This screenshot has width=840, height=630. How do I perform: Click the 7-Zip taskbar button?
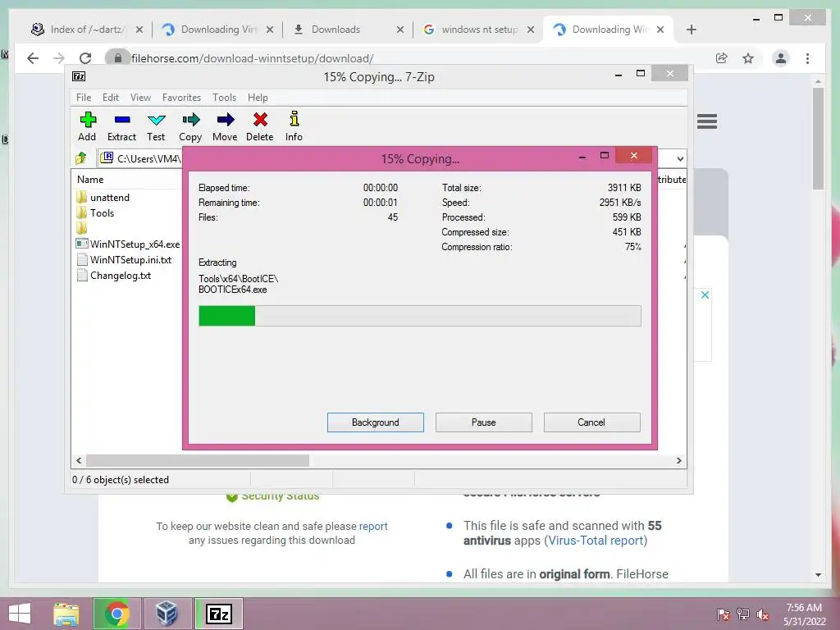coord(218,614)
